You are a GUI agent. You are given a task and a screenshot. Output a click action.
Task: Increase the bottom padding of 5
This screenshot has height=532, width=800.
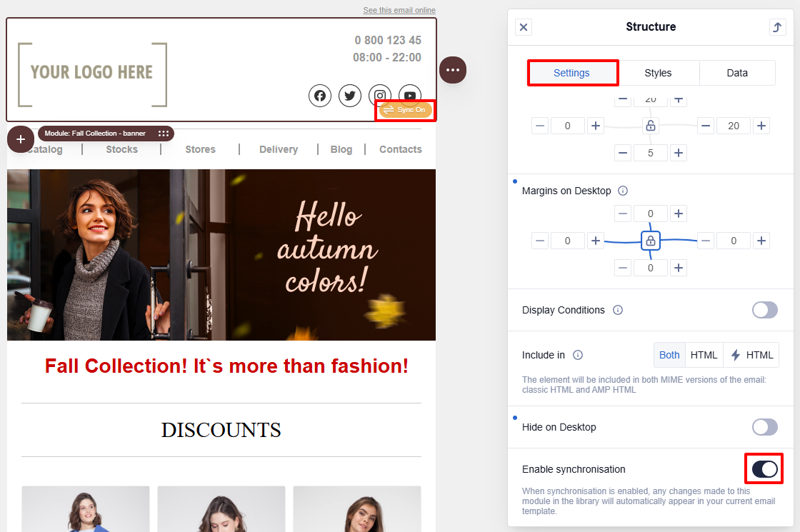678,153
